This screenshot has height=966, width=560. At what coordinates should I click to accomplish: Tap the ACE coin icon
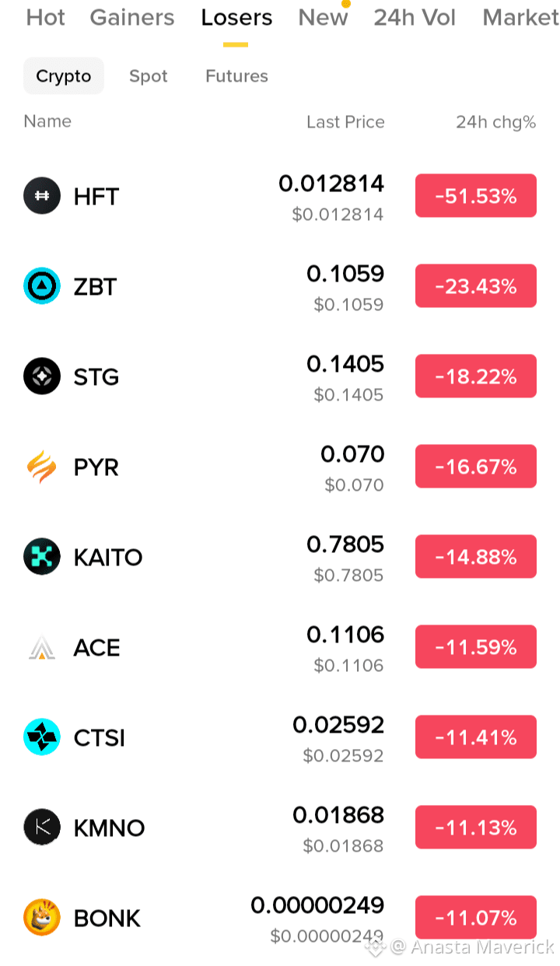point(42,647)
